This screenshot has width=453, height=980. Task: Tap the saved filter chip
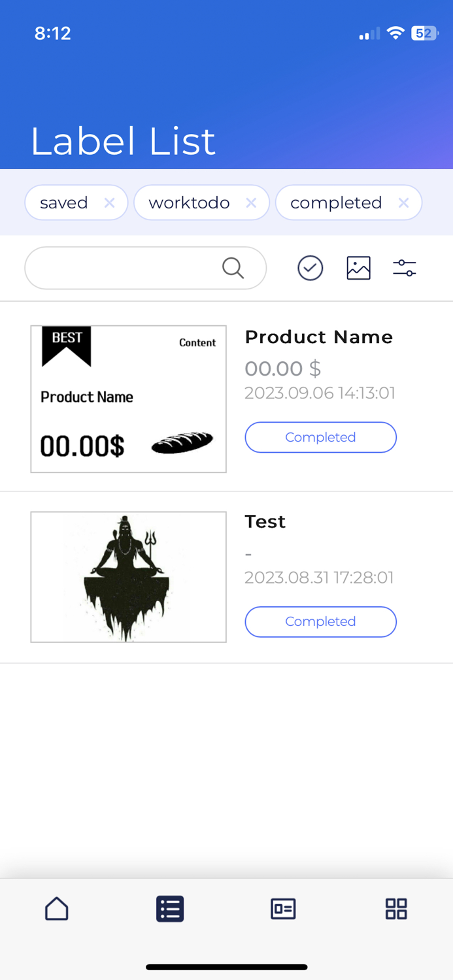pyautogui.click(x=63, y=203)
